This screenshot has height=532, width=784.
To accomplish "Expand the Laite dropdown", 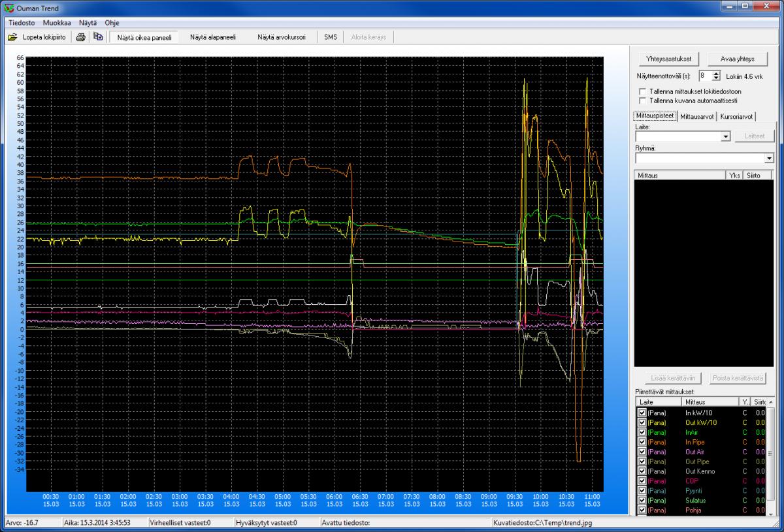I will tap(725, 136).
